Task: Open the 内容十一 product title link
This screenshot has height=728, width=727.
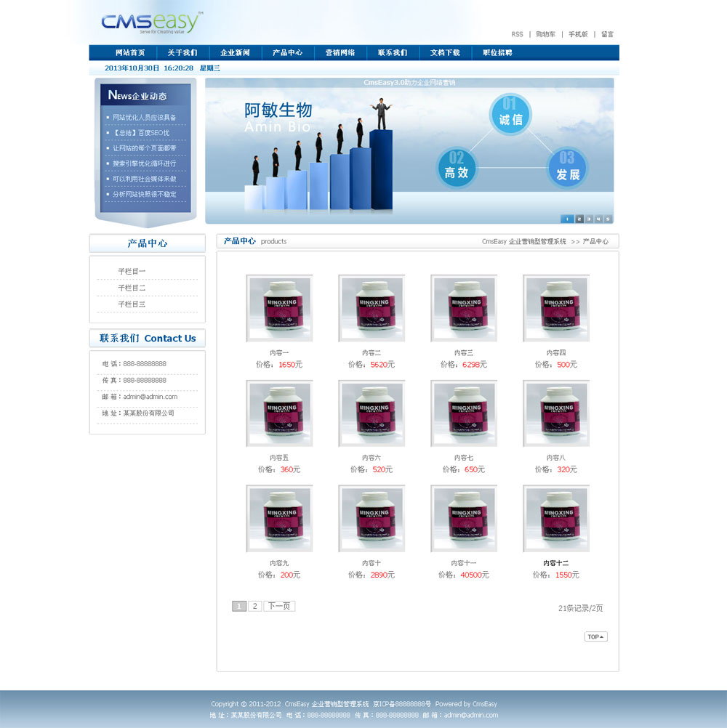Action: coord(464,563)
